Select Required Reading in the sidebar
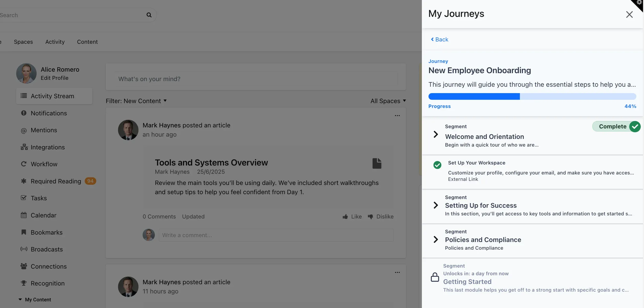The height and width of the screenshot is (308, 644). (x=56, y=181)
